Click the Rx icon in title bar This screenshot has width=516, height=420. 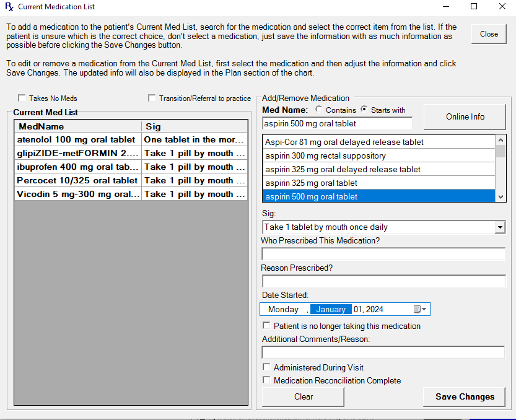(9, 7)
